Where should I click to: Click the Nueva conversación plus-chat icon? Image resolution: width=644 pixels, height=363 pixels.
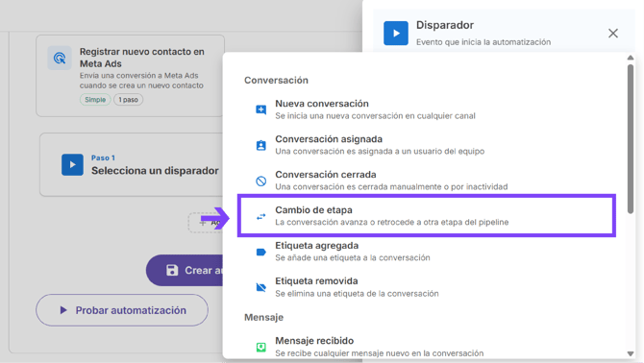click(260, 109)
